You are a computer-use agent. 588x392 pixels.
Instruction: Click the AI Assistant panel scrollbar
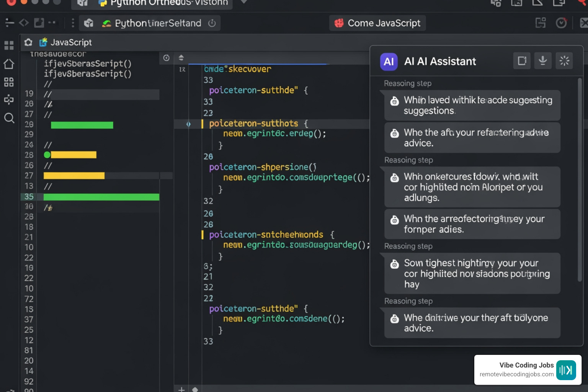(x=580, y=179)
